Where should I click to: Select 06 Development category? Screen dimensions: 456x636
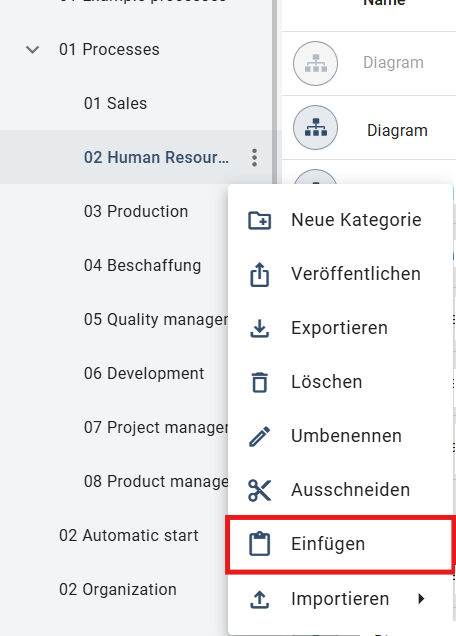144,373
